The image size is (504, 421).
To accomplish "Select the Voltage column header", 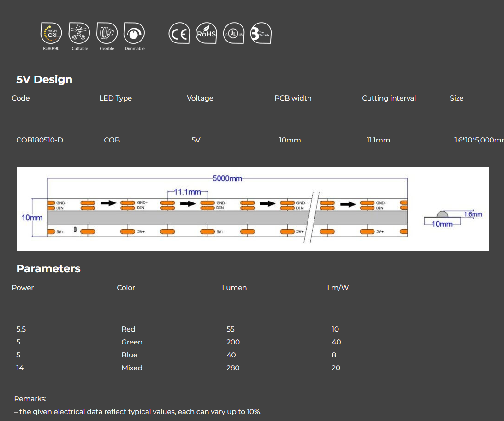I will point(200,98).
